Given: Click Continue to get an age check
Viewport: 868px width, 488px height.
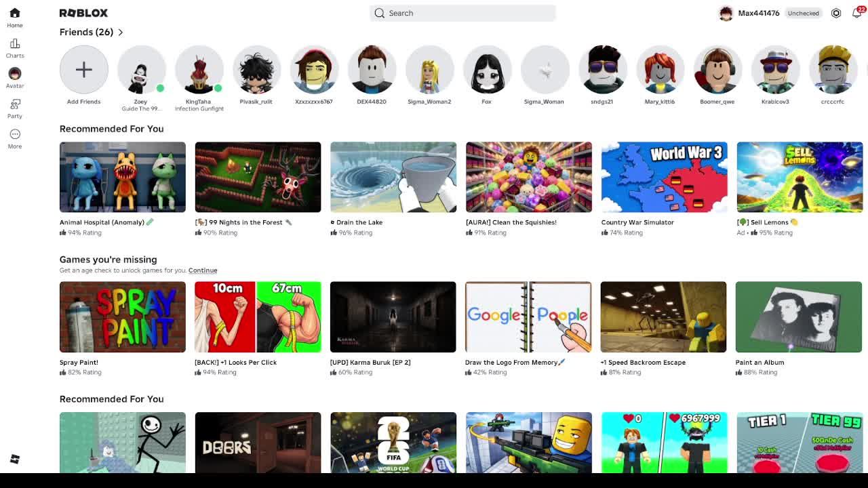Looking at the screenshot, I should click(203, 270).
